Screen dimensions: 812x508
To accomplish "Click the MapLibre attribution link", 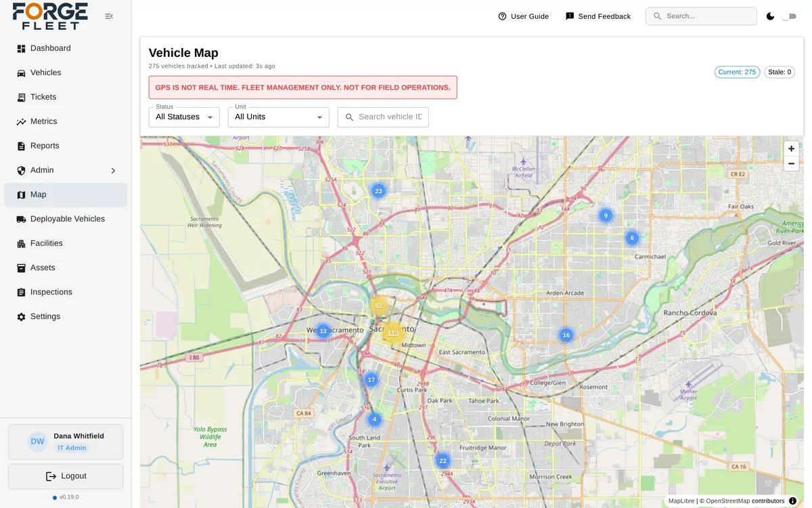I will (x=681, y=501).
